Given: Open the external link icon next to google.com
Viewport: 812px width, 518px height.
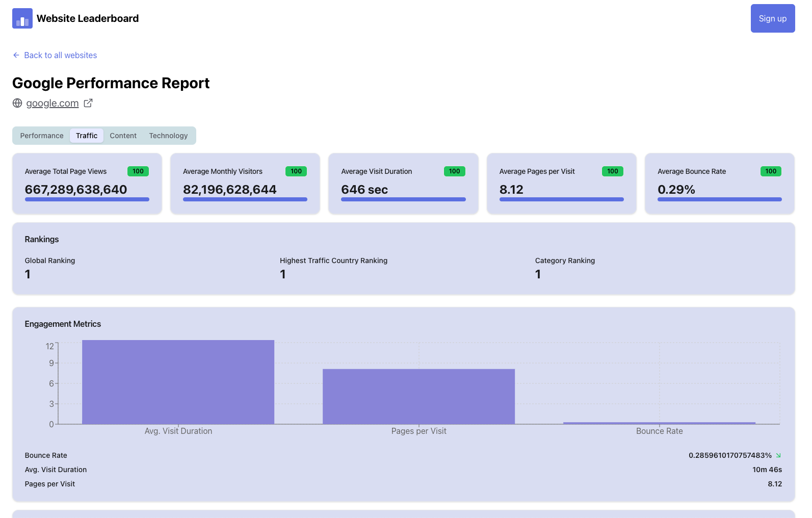Looking at the screenshot, I should click(x=88, y=103).
